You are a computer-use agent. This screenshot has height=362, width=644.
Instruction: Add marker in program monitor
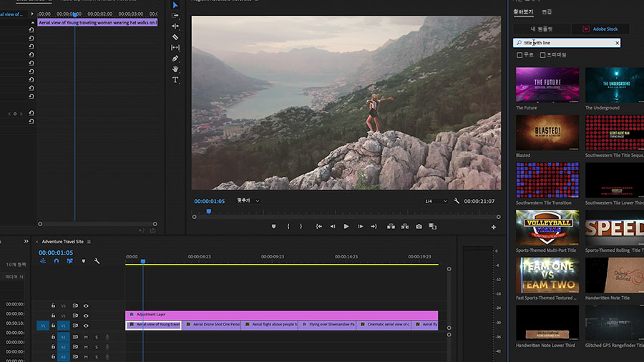273,226
